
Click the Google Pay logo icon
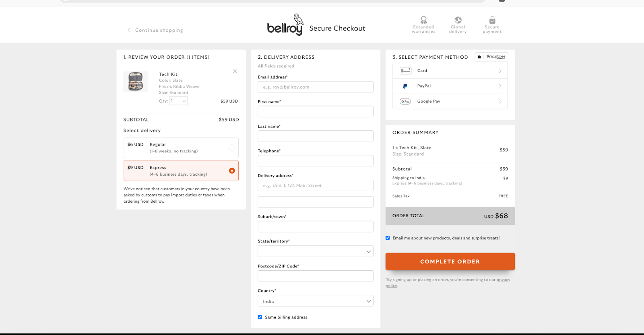[405, 101]
